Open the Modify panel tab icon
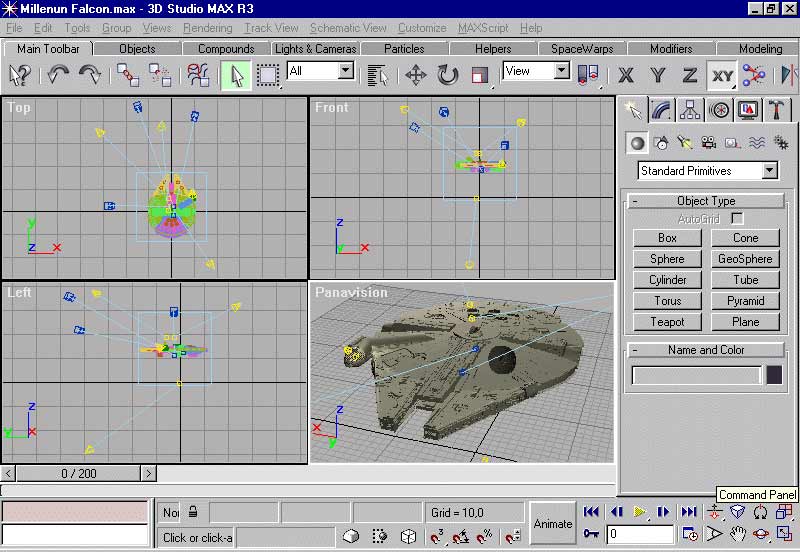 click(661, 110)
